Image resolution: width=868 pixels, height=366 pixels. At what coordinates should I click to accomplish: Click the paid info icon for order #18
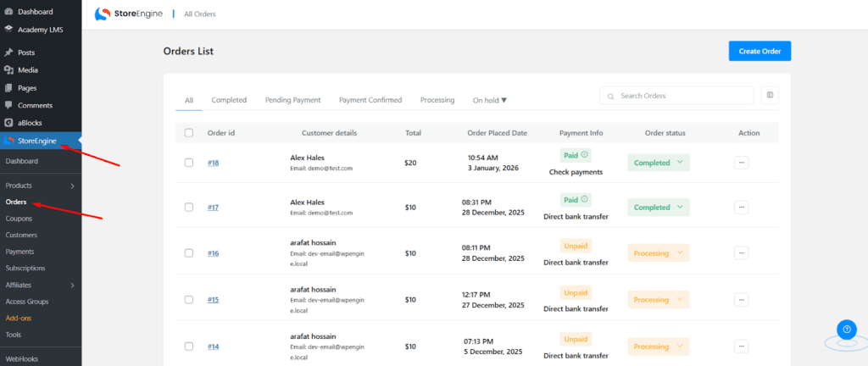[x=585, y=155]
